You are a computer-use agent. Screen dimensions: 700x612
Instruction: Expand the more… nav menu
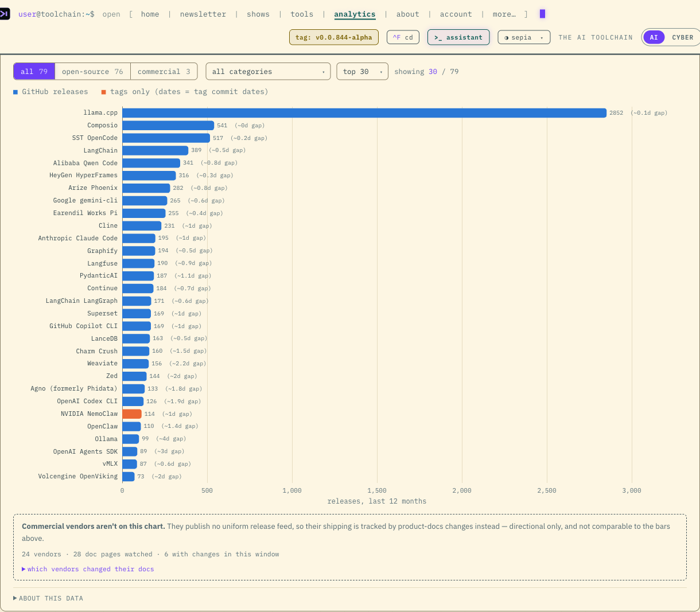click(504, 14)
